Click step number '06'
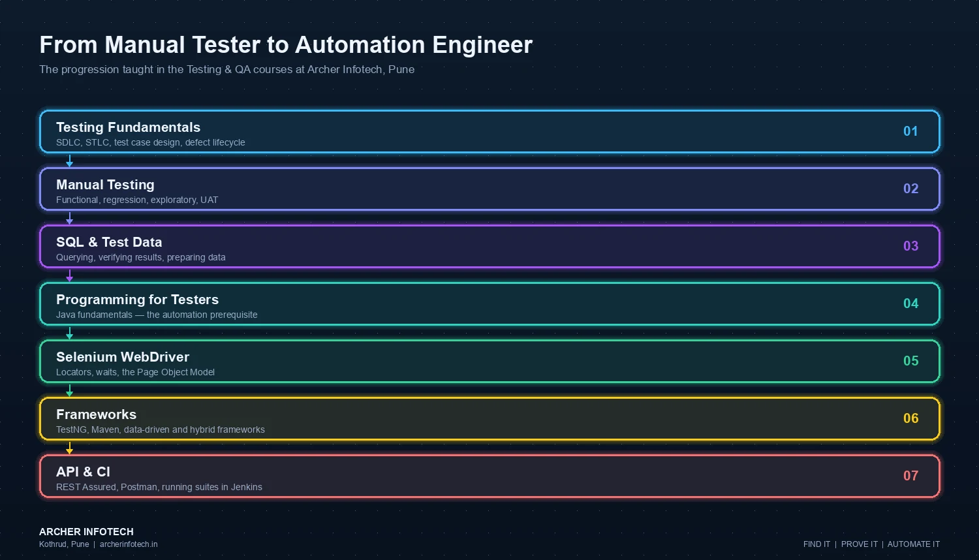 (910, 418)
